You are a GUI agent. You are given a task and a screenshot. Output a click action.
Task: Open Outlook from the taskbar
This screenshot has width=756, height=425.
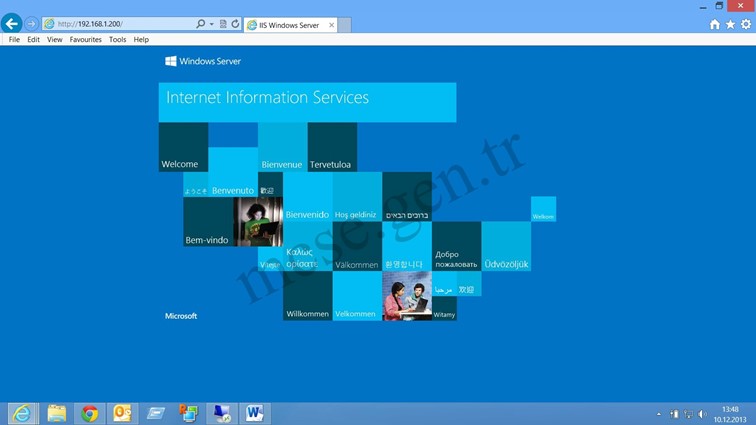122,413
